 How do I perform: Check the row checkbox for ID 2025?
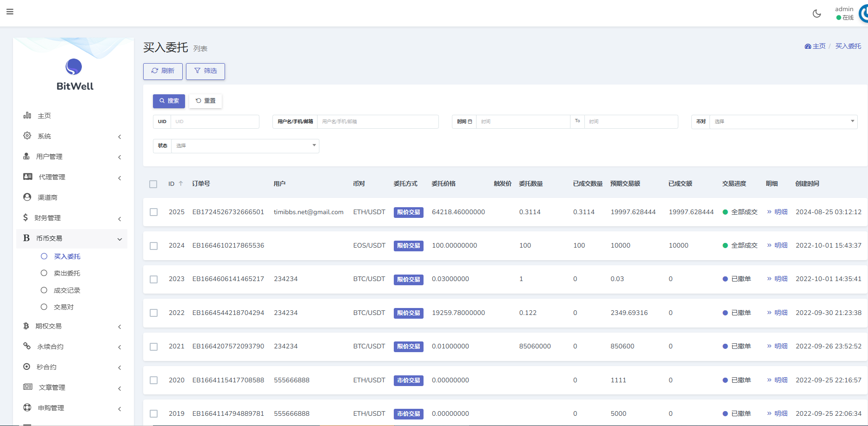tap(154, 212)
